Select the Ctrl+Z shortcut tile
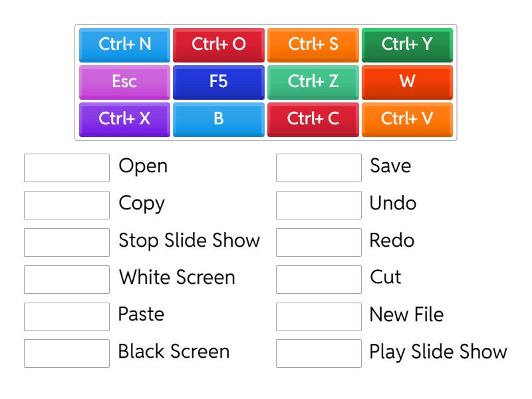Viewport: 532px width, 399px height. coord(313,82)
